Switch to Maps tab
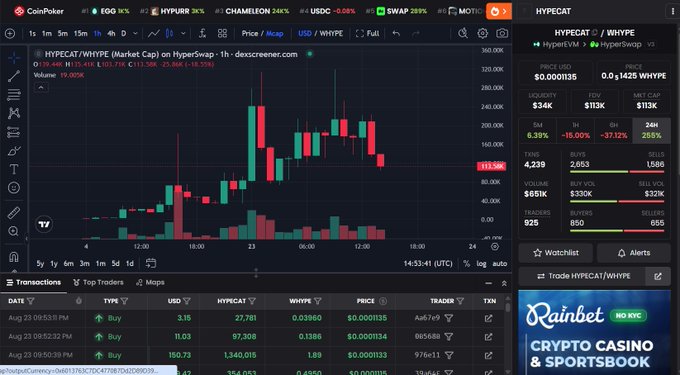The height and width of the screenshot is (375, 680). coord(150,283)
